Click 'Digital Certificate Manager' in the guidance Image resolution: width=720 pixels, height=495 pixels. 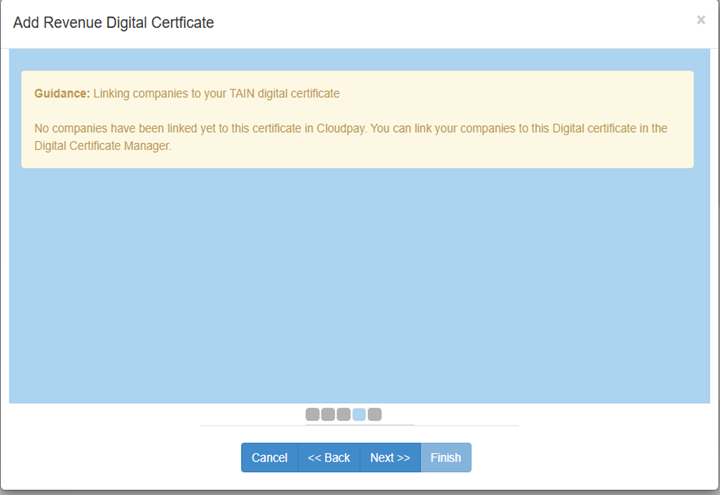click(x=103, y=146)
